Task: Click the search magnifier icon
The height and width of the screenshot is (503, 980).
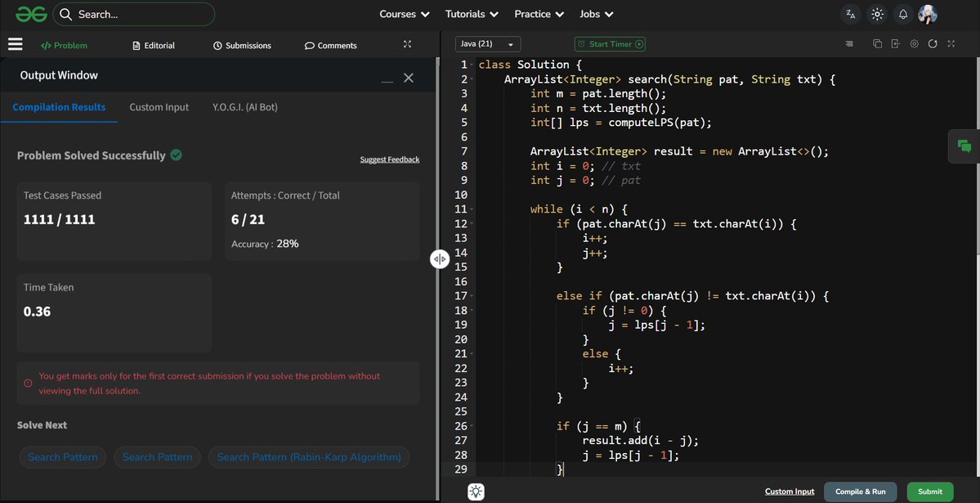Action: pyautogui.click(x=65, y=15)
